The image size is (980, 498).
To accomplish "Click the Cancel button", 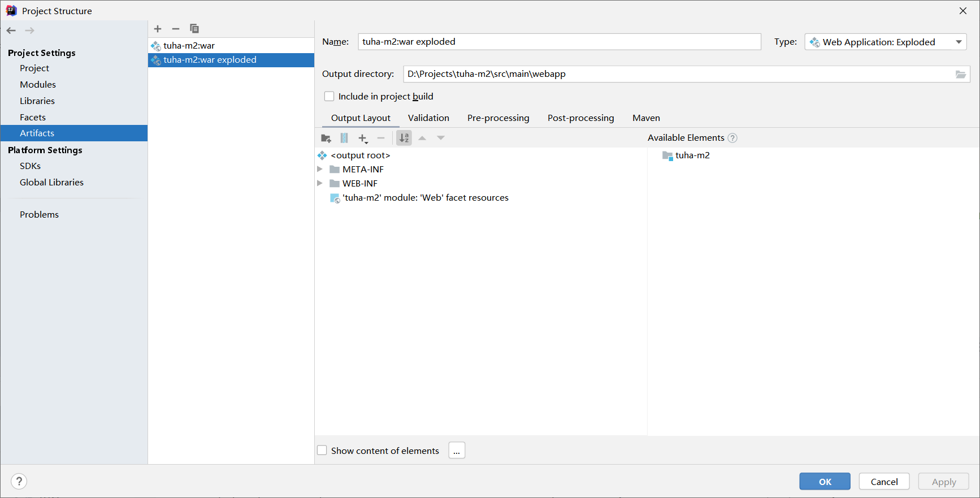I will [x=884, y=482].
